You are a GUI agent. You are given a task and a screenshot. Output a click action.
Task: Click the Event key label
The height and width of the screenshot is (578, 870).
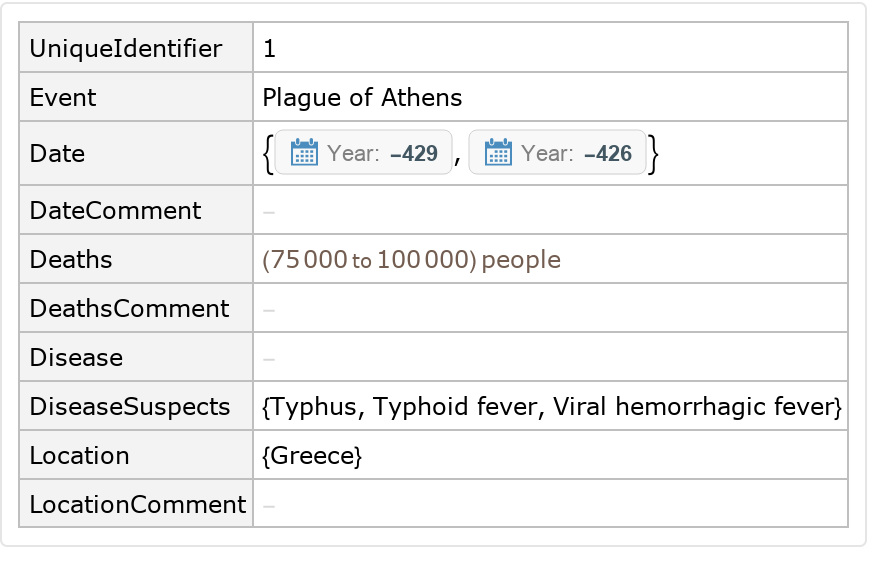(63, 98)
